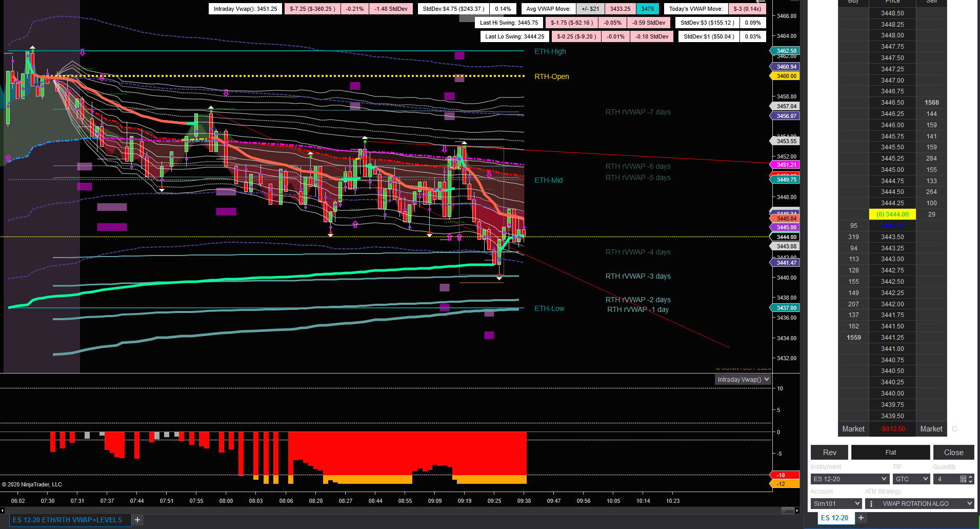The height and width of the screenshot is (529, 980).
Task: Click the sell cell 1568 at 3446.50
Action: coord(931,103)
